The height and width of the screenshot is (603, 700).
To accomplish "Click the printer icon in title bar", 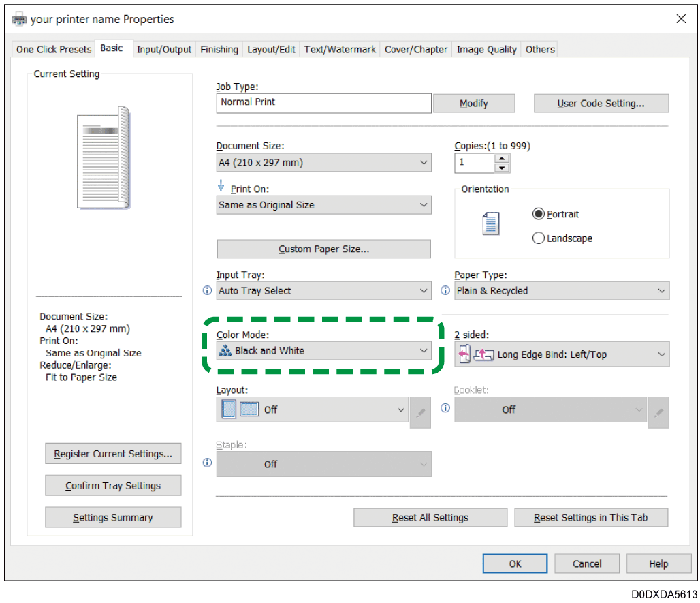I will [x=20, y=19].
